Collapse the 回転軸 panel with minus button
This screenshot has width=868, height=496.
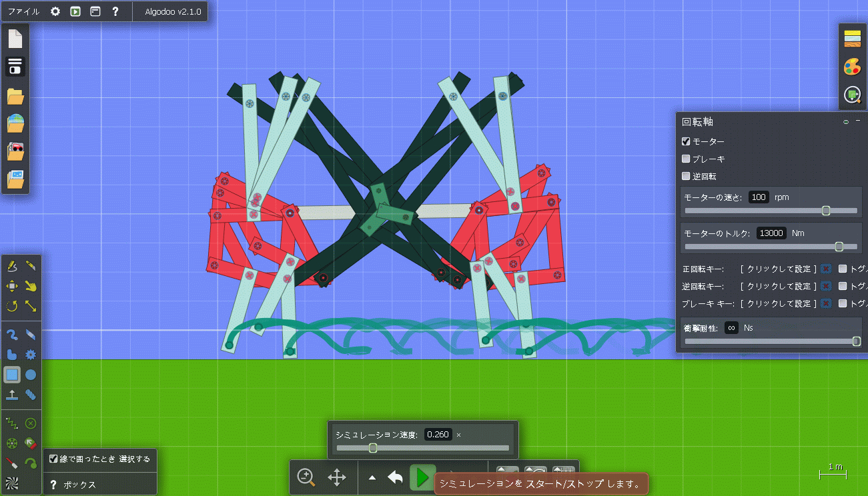(x=858, y=121)
